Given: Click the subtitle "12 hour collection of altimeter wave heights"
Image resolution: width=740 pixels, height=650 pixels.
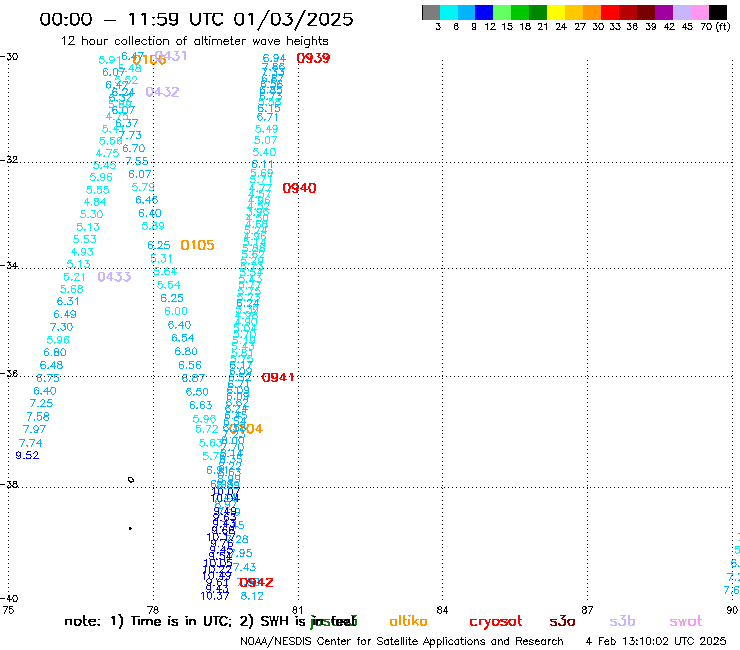Looking at the screenshot, I should click(194, 41).
